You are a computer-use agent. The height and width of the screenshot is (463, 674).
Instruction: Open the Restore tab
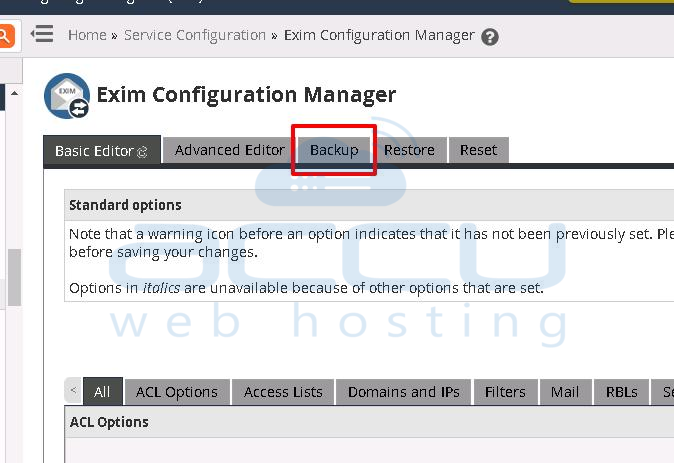[409, 150]
